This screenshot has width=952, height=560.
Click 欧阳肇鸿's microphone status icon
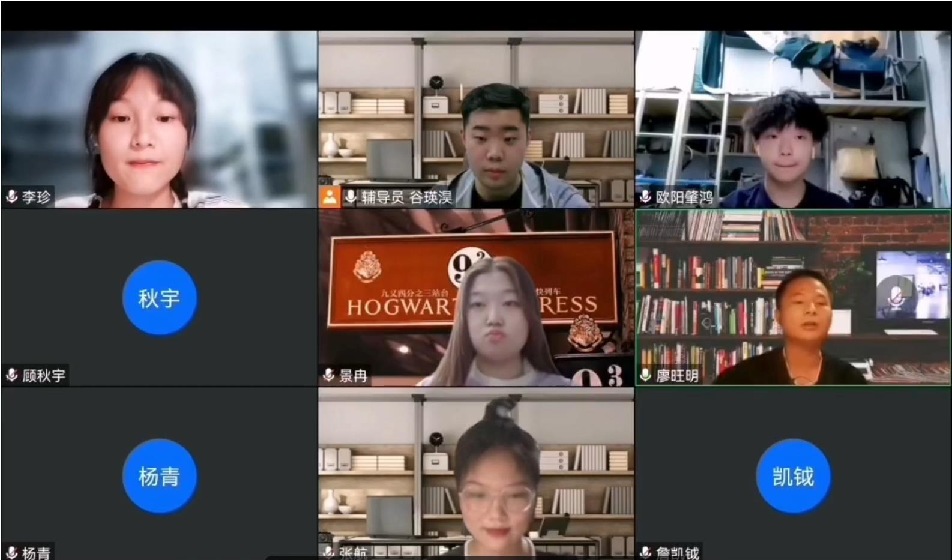646,196
